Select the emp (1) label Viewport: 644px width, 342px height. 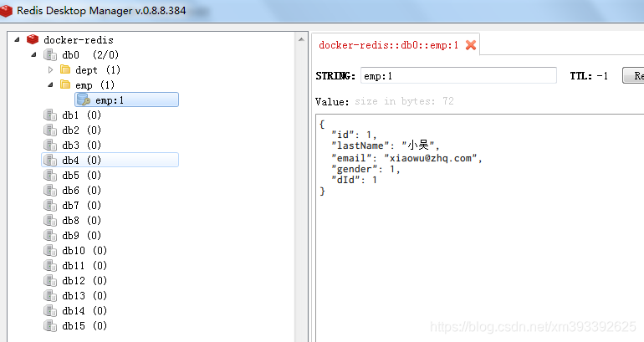tap(95, 85)
